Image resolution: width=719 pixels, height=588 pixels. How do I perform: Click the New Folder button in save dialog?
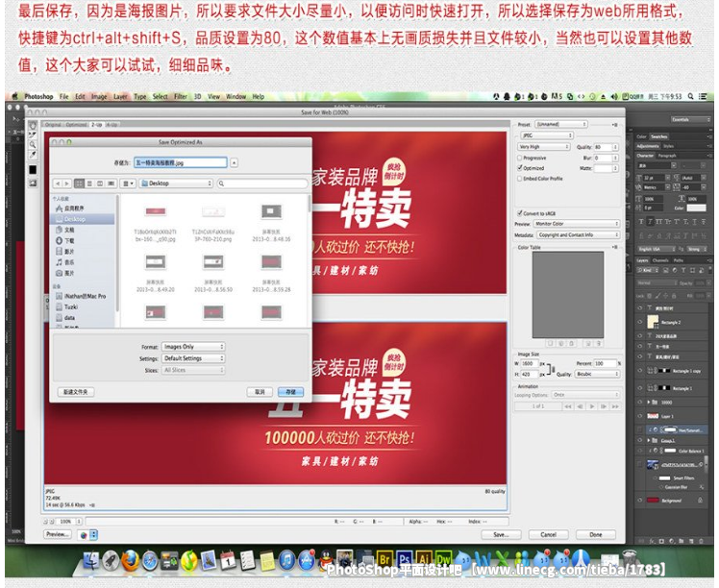click(x=76, y=392)
